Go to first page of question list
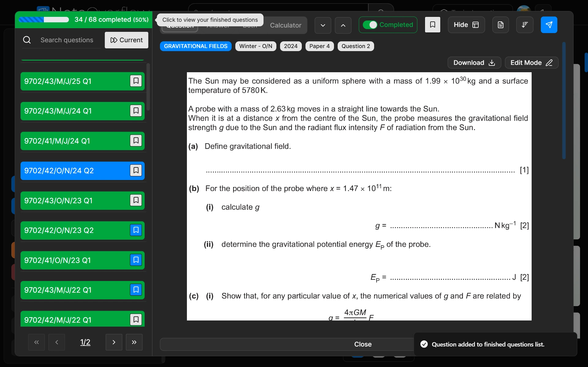The image size is (588, 367). click(x=36, y=342)
